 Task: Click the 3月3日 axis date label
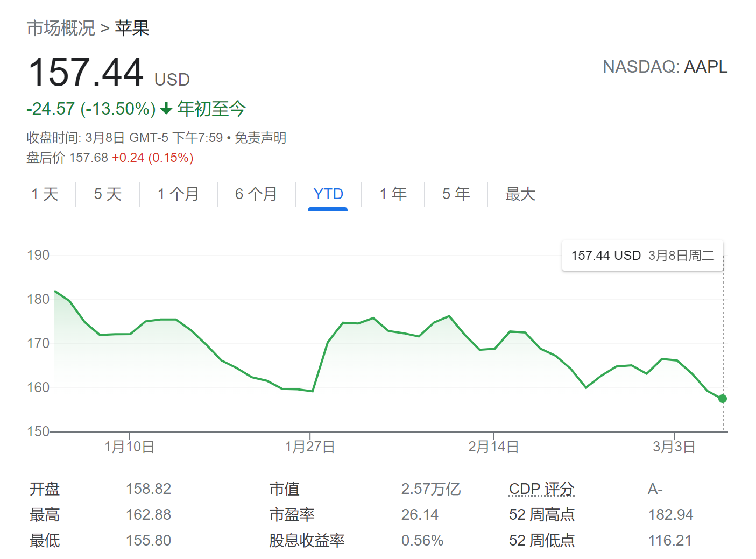coord(674,447)
